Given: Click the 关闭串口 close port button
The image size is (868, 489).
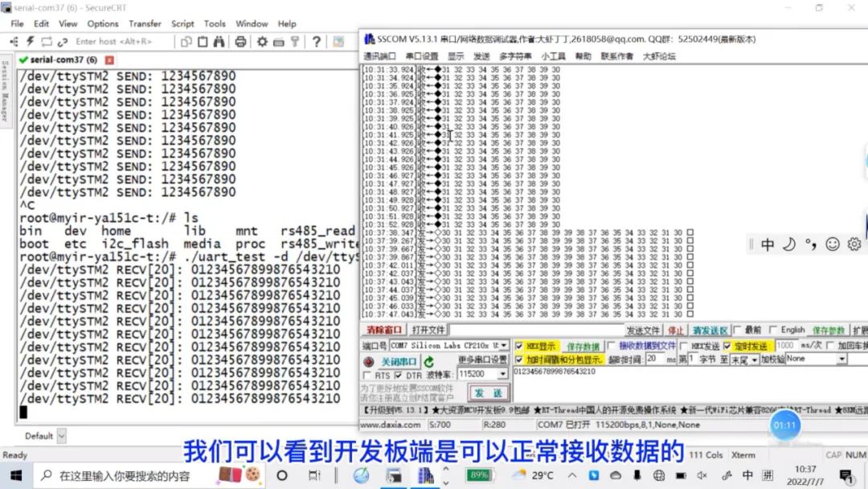Looking at the screenshot, I should [398, 362].
